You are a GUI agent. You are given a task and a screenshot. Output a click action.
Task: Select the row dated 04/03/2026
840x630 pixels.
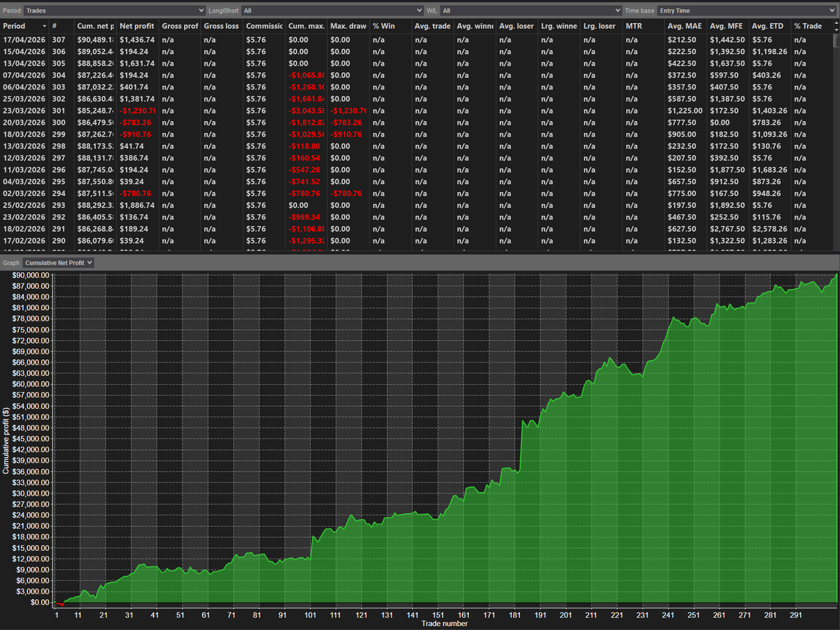416,182
